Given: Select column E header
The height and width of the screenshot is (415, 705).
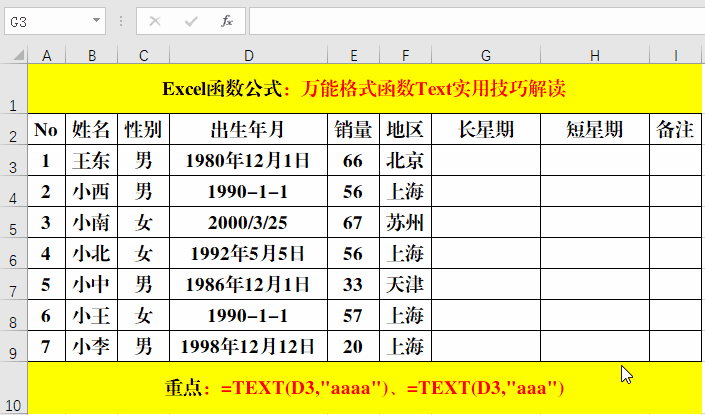Looking at the screenshot, I should [x=353, y=55].
